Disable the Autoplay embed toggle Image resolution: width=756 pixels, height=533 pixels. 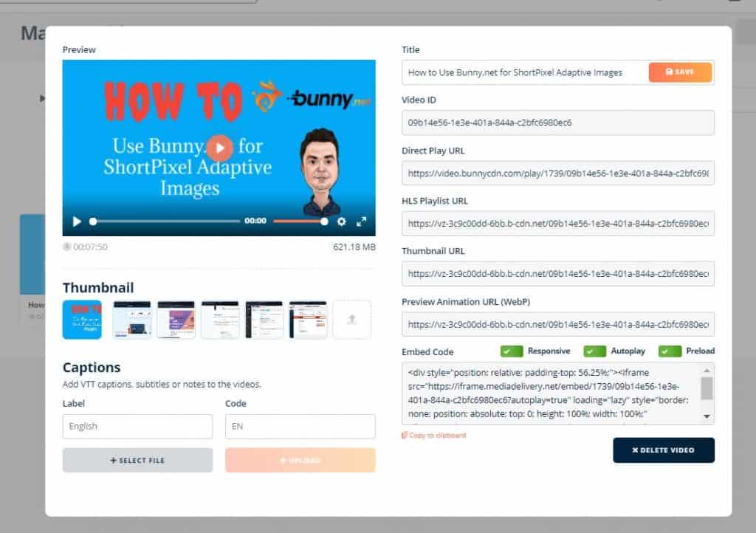point(594,351)
